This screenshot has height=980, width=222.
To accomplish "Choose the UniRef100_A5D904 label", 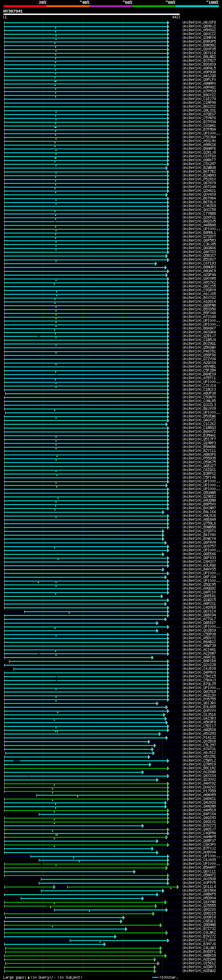I will pos(199,898).
